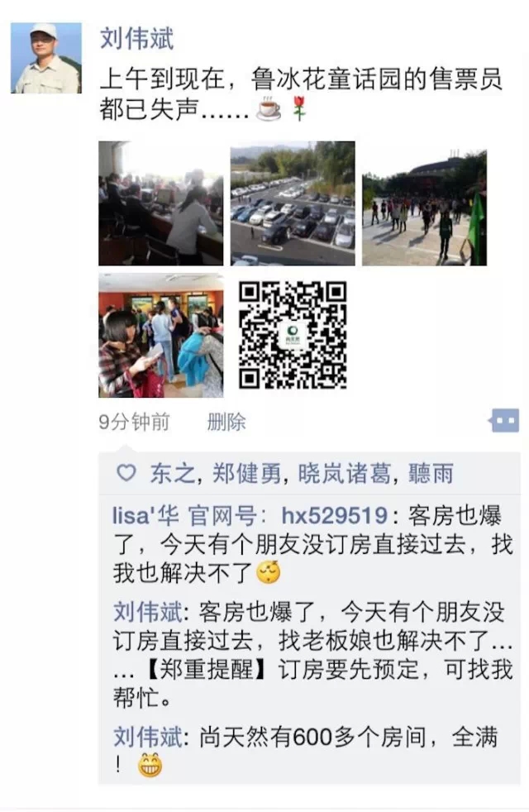Open 刘伟斌's profile avatar photo
Screen dimensions: 529x812
[46, 58]
